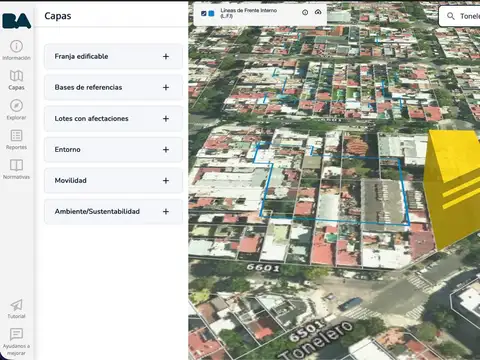The height and width of the screenshot is (360, 480).
Task: Click the BA logo
Action: tap(17, 21)
